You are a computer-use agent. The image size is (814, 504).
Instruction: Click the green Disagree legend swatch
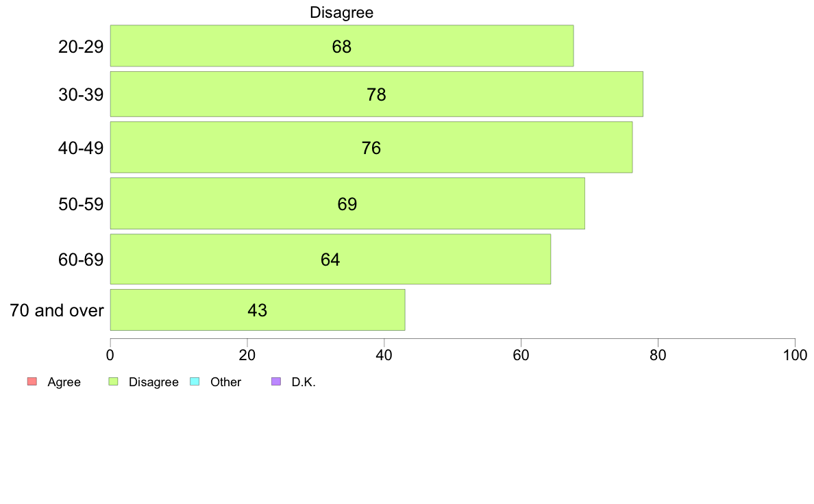click(113, 381)
